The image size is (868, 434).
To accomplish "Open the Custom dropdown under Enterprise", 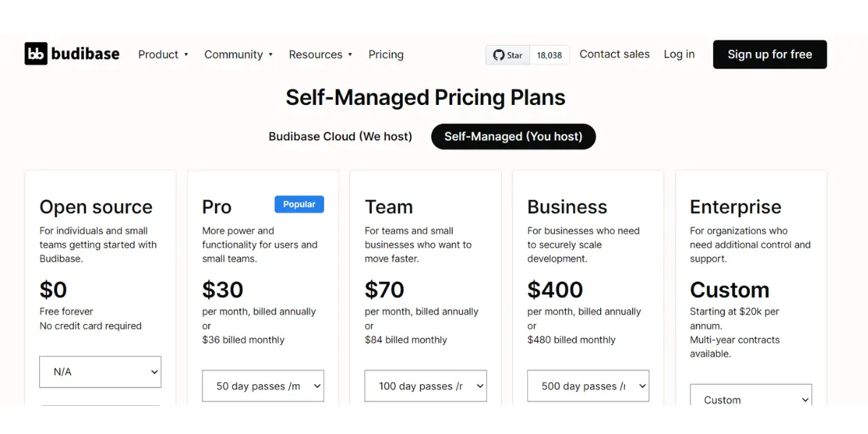I will (x=751, y=396).
